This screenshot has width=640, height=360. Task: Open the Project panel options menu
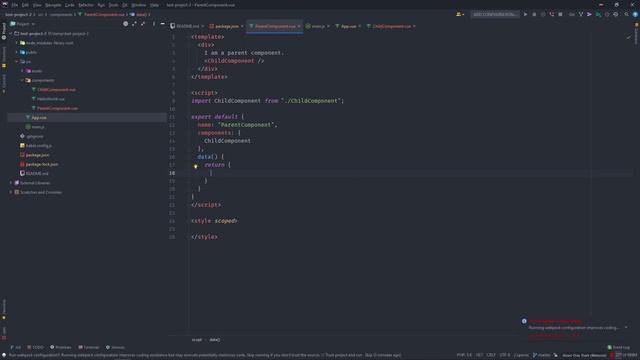[154, 24]
